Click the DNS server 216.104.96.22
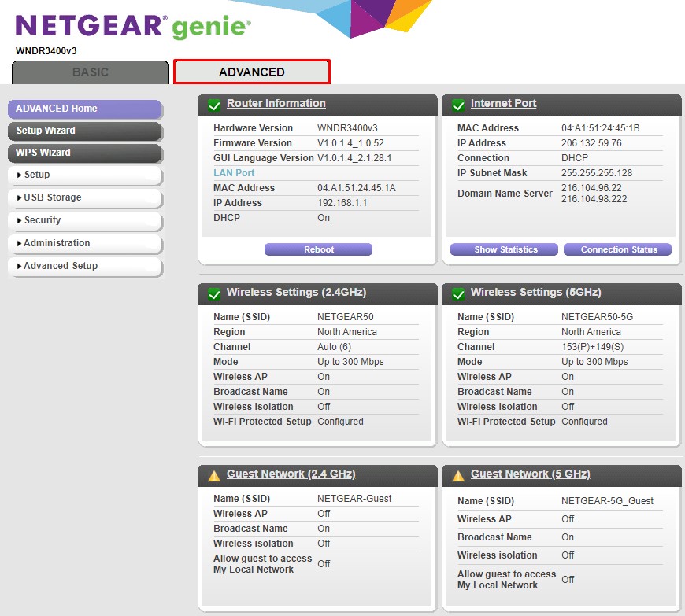Viewport: 685px width, 616px height. pyautogui.click(x=591, y=188)
